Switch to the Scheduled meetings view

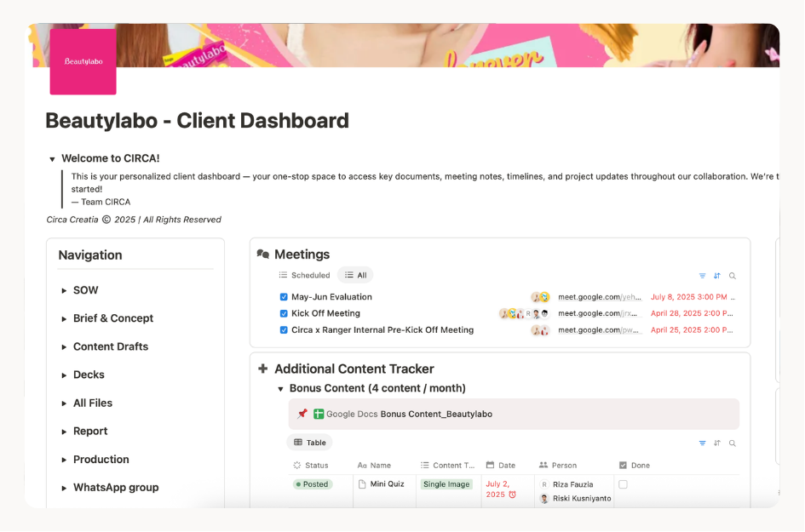pos(304,276)
